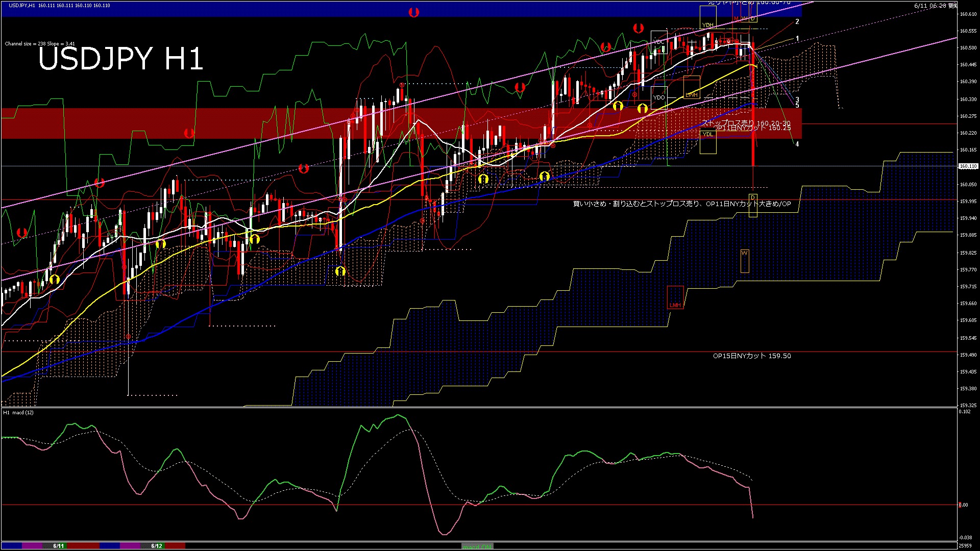
Task: Select the YDC white box label
Action: [x=658, y=42]
